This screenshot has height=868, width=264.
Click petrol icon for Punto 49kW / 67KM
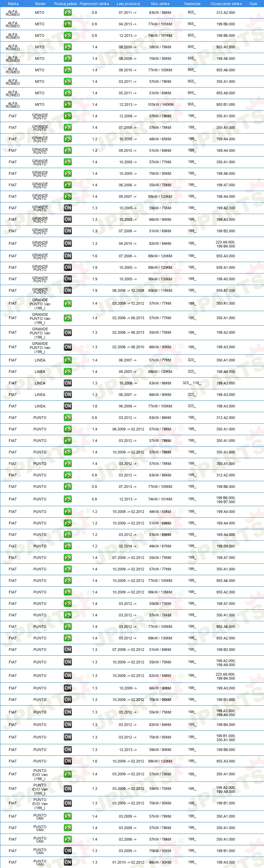[x=68, y=546]
